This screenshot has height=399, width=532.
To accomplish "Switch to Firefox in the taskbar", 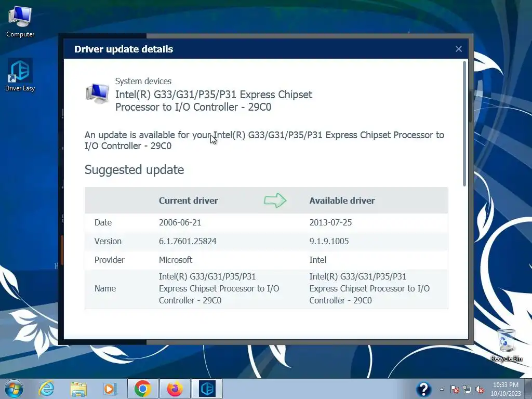I will tap(175, 389).
